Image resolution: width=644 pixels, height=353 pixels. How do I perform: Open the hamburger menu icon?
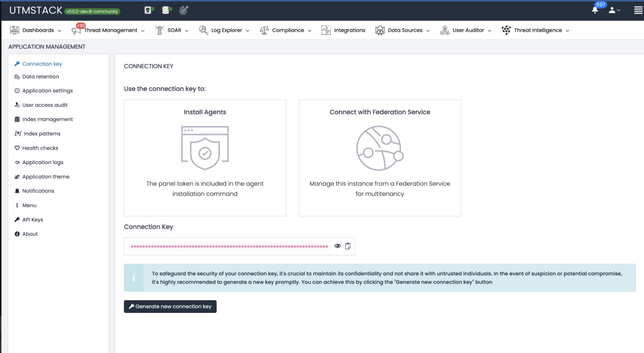pos(638,10)
